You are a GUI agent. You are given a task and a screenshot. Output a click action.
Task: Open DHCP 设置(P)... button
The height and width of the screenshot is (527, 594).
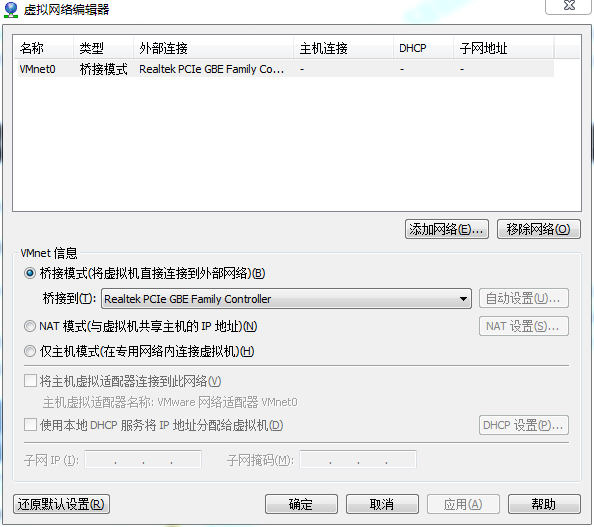pos(524,425)
